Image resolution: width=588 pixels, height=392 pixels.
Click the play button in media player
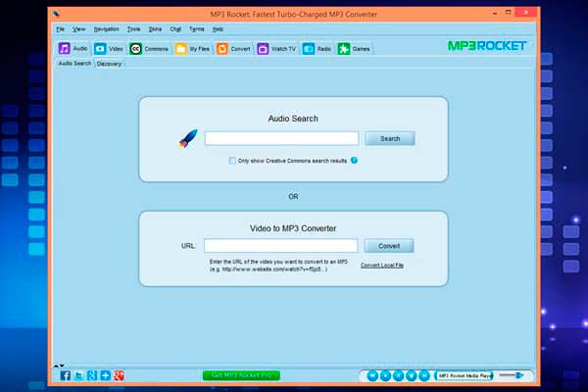point(385,375)
